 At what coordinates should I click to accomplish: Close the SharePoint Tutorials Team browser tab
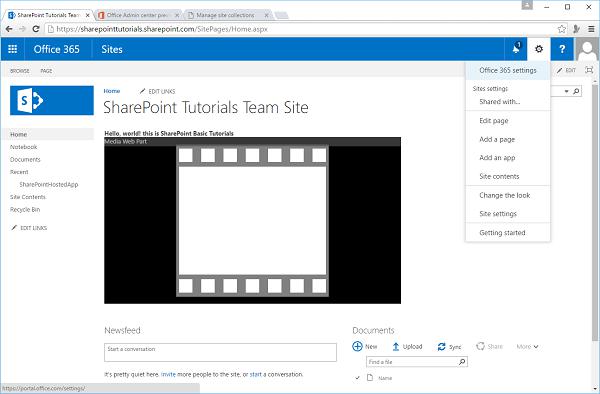click(x=88, y=15)
